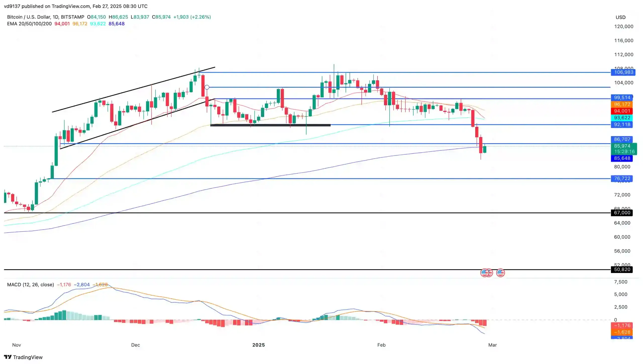Click the USD currency label above the price axis

[x=620, y=17]
